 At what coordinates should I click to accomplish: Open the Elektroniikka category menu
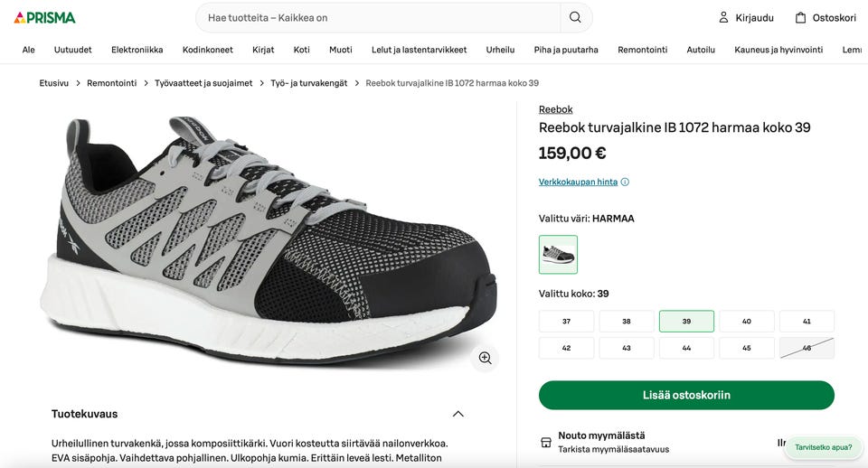tap(137, 50)
